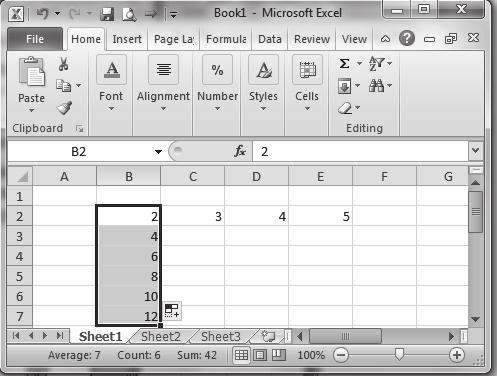Open Microsoft Excel Help

tap(407, 38)
